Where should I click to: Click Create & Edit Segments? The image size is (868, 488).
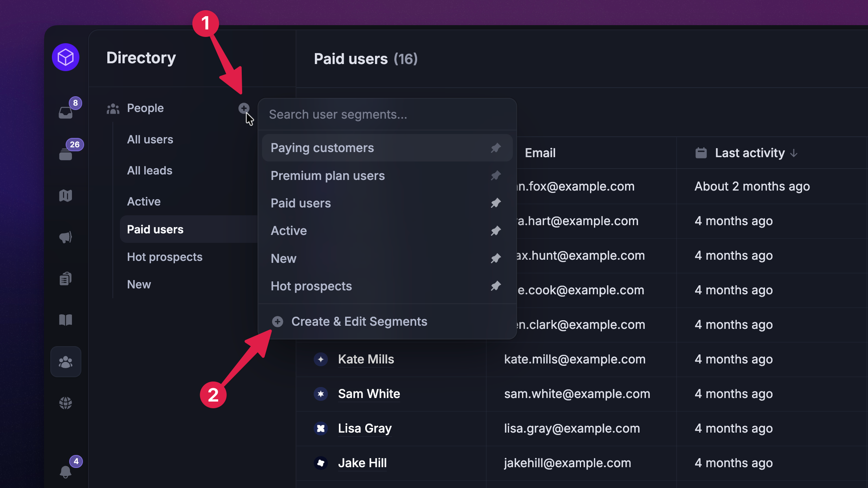(x=359, y=321)
